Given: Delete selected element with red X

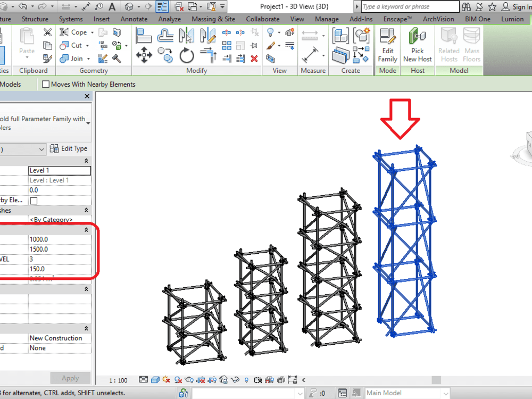Looking at the screenshot, I should [x=254, y=59].
